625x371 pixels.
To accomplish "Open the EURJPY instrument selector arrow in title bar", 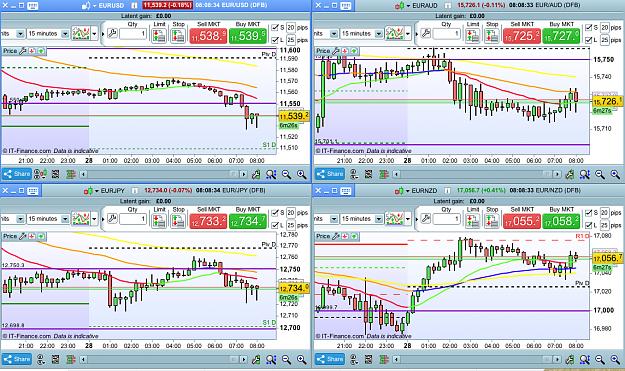I will tap(96, 191).
